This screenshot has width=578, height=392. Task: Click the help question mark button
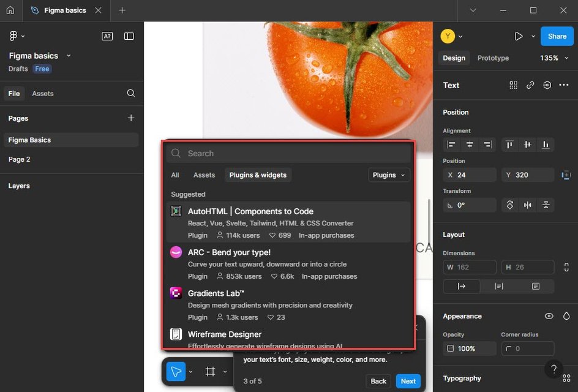(554, 369)
